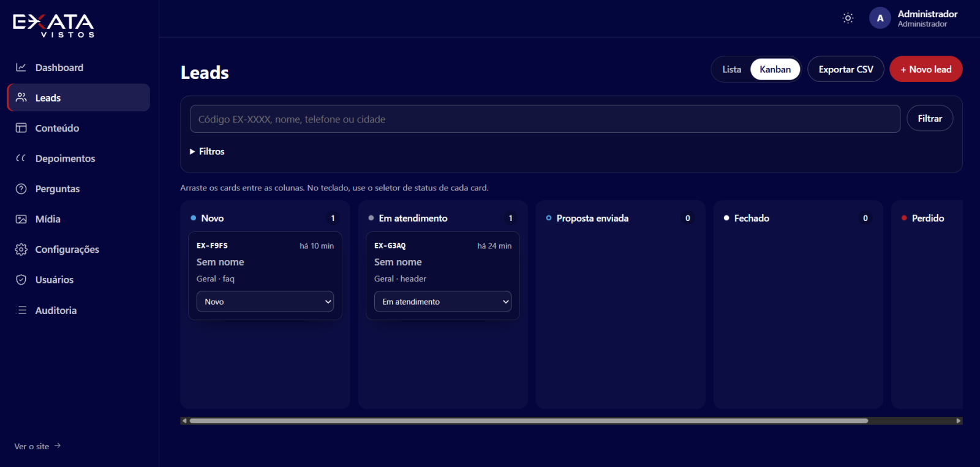The image size is (980, 467).
Task: Click the Depoimentos quote icon
Action: 21,158
